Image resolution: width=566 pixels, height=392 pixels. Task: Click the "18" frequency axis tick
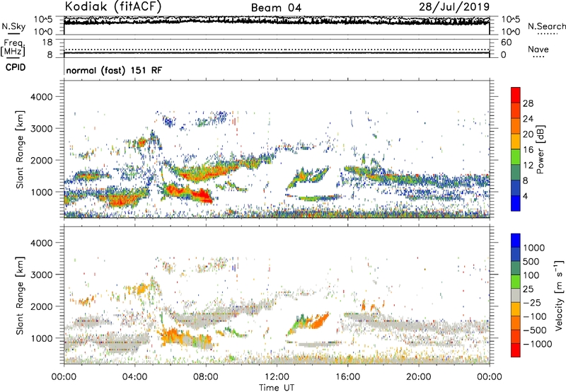pos(47,42)
